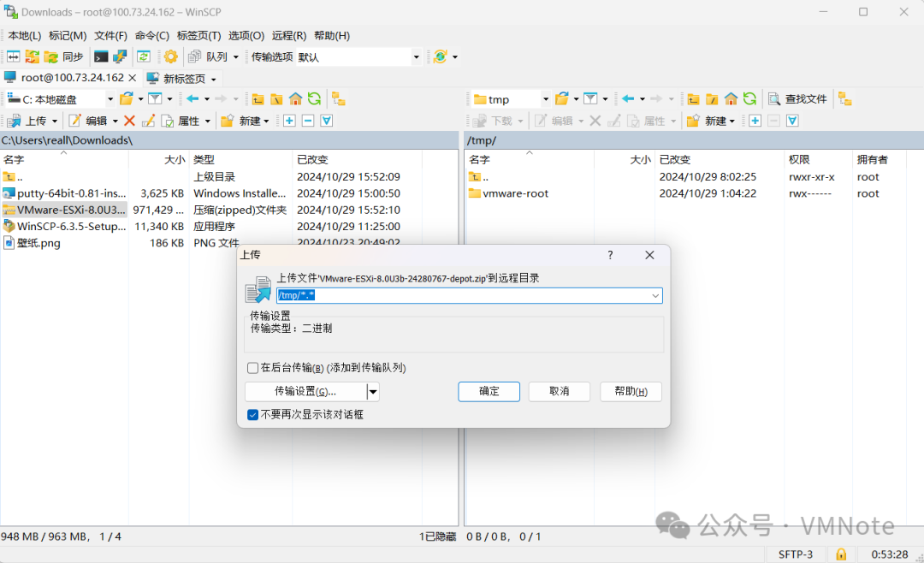Click the globe refresh session icon

click(440, 56)
